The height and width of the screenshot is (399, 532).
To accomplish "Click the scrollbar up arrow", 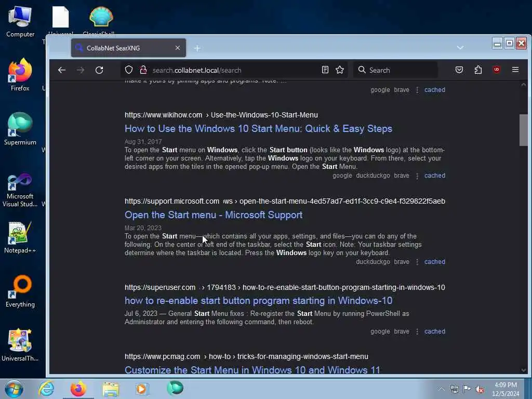I will click(524, 85).
